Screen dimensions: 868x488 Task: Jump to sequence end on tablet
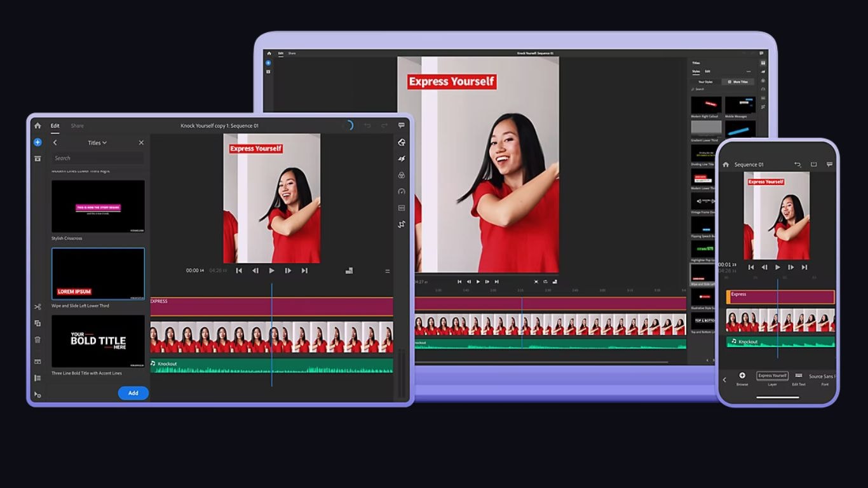click(304, 271)
